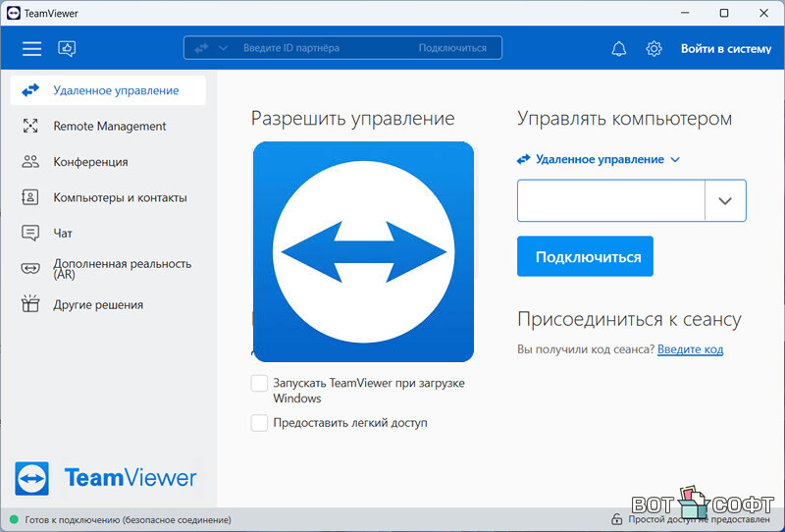The width and height of the screenshot is (785, 532).
Task: Click the blue Подключиться button
Action: click(585, 256)
